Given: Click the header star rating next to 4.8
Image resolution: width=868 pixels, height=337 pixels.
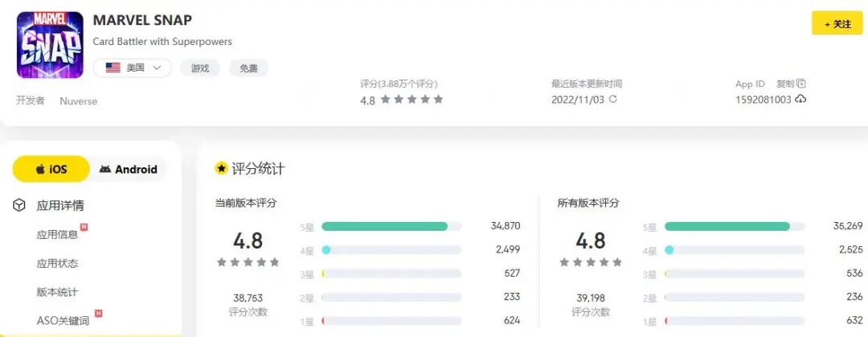Looking at the screenshot, I should (x=411, y=100).
